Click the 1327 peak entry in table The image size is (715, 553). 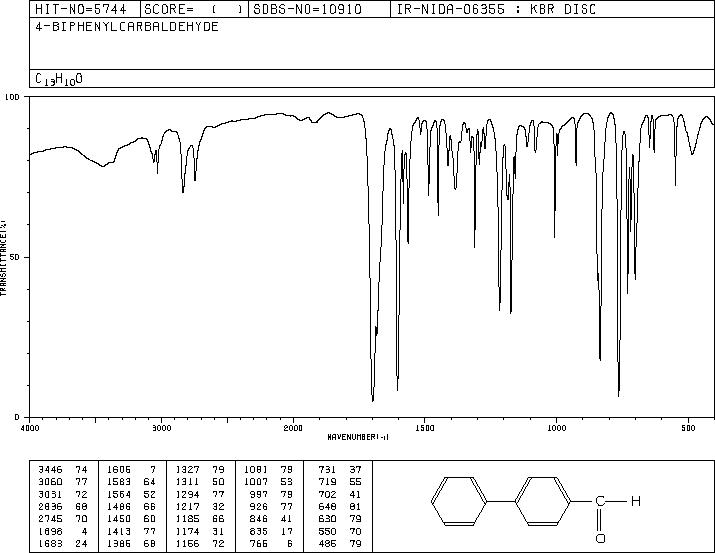click(200, 469)
